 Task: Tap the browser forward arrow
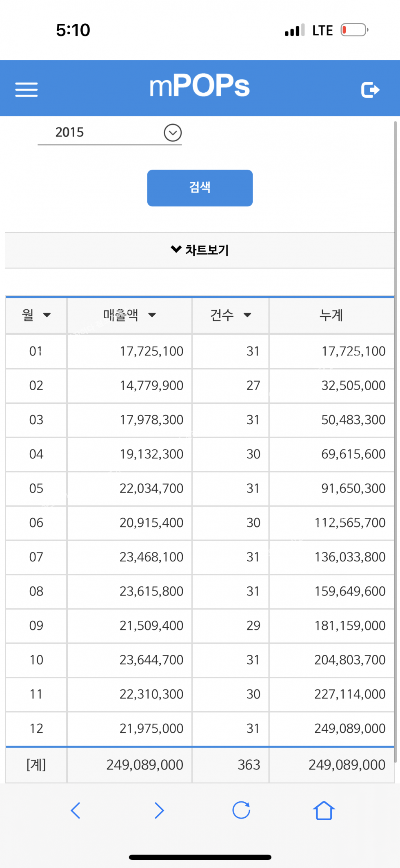(159, 810)
